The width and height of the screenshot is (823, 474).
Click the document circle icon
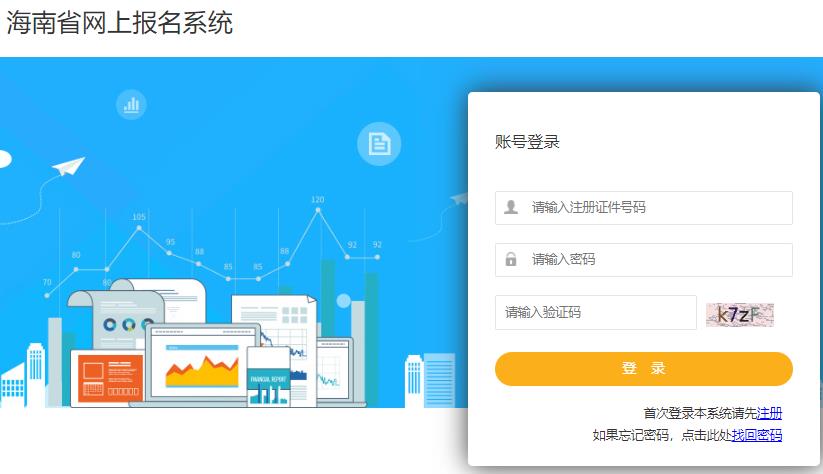pyautogui.click(x=379, y=144)
